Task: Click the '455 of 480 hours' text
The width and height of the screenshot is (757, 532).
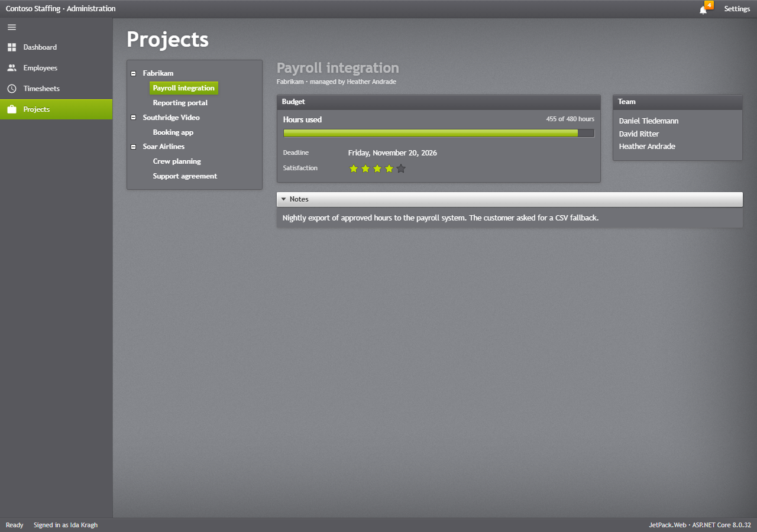Action: (570, 119)
